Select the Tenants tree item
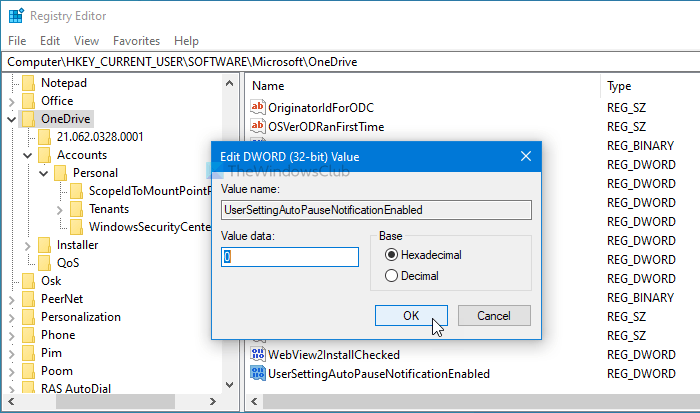This screenshot has height=413, width=700. [x=108, y=209]
